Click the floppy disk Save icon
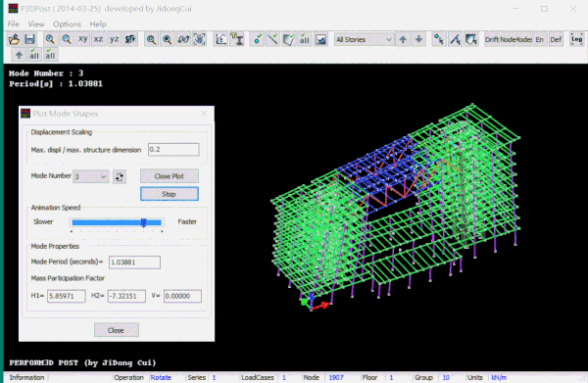588x383 pixels. tap(29, 39)
